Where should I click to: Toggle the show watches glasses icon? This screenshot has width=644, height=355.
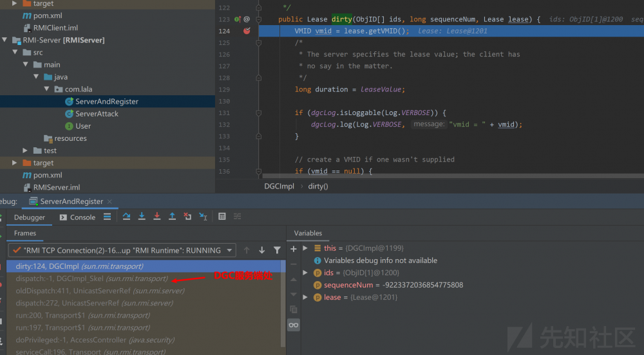(294, 325)
